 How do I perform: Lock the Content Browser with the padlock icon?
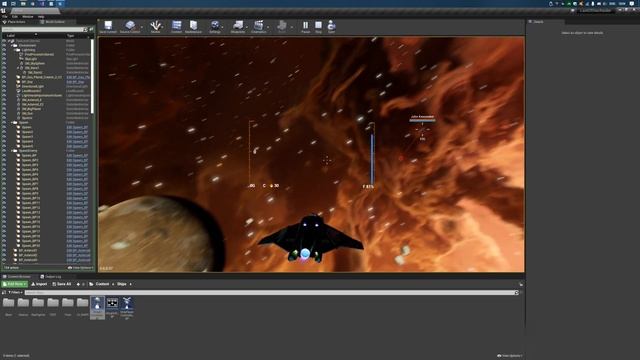pos(521,284)
